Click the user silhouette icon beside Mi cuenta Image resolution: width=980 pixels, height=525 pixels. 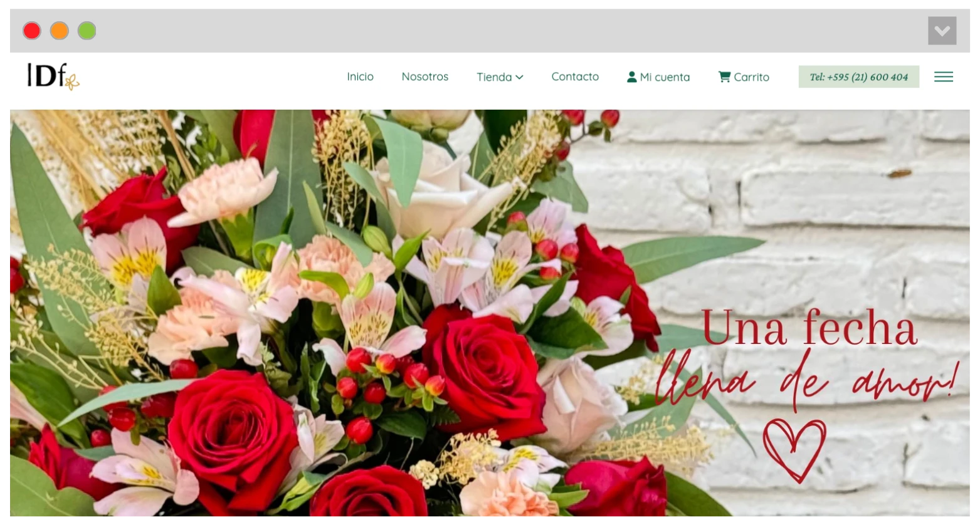click(x=631, y=77)
